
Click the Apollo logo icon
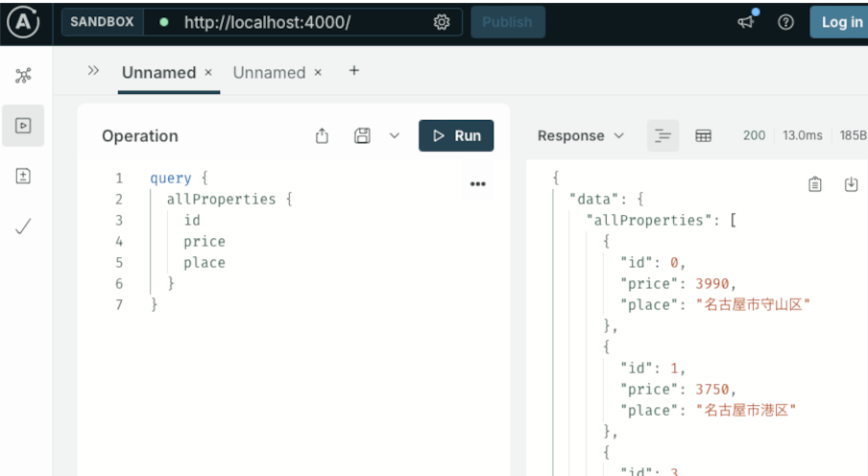23,22
